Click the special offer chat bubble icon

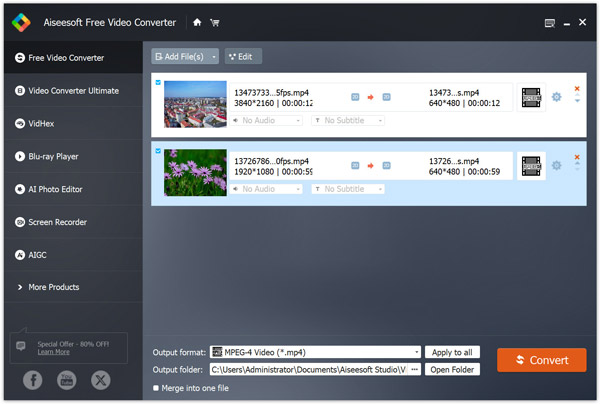[x=21, y=346]
